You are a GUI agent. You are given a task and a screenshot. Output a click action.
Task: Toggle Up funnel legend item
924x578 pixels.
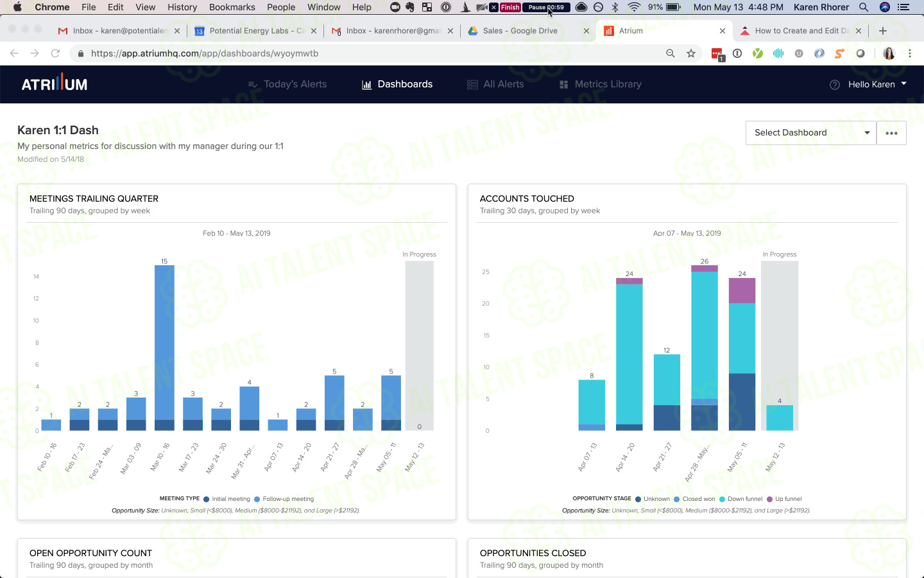tap(784, 499)
